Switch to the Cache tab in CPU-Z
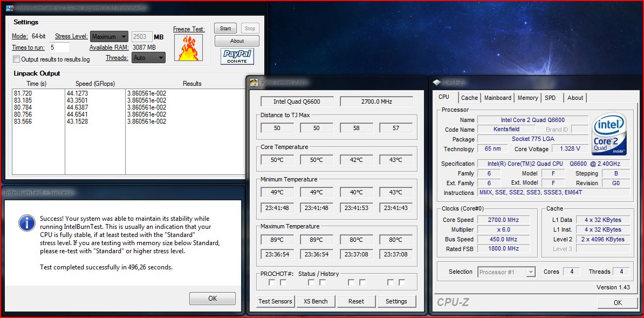The height and width of the screenshot is (318, 644). [x=469, y=98]
